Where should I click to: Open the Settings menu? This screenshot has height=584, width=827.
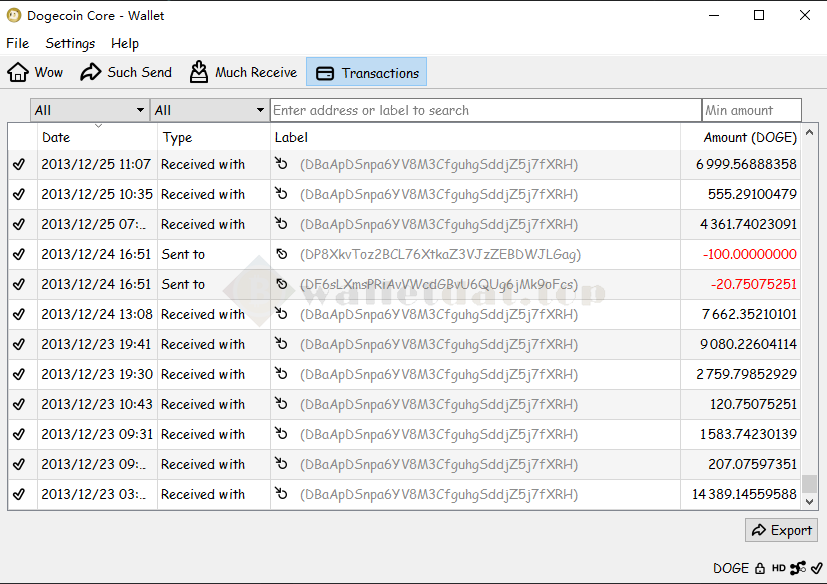70,43
